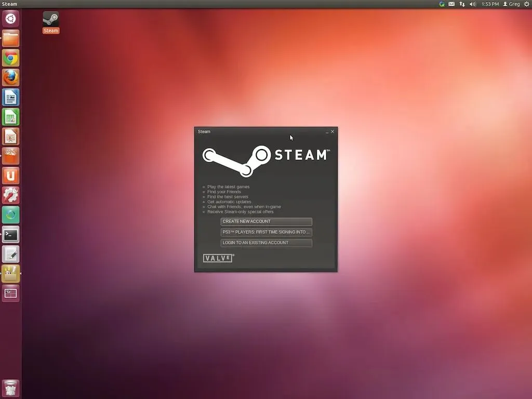
Task: Select the Steam desktop shortcut icon
Action: pyautogui.click(x=50, y=23)
